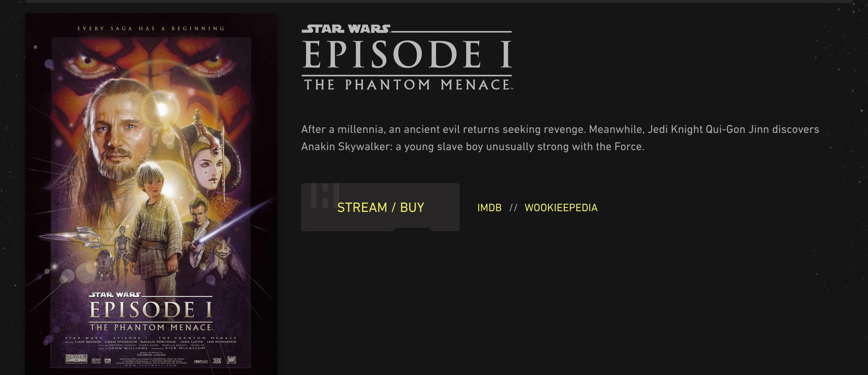The image size is (868, 375).
Task: Click the Dolby Digital logo on the poster
Action: [x=96, y=361]
